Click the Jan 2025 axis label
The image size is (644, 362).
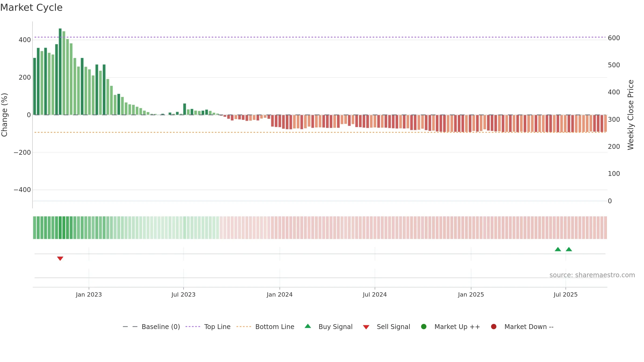coord(471,294)
